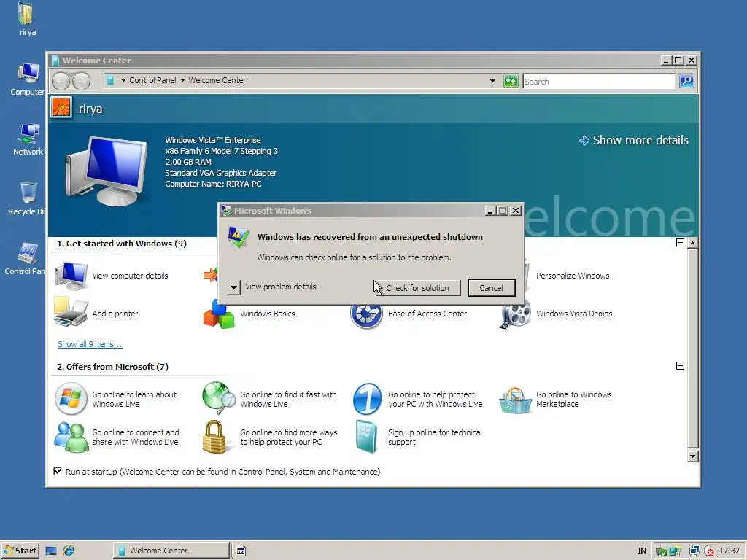Click the padlock protect your PC icon
This screenshot has height=560, width=747.
tap(214, 437)
